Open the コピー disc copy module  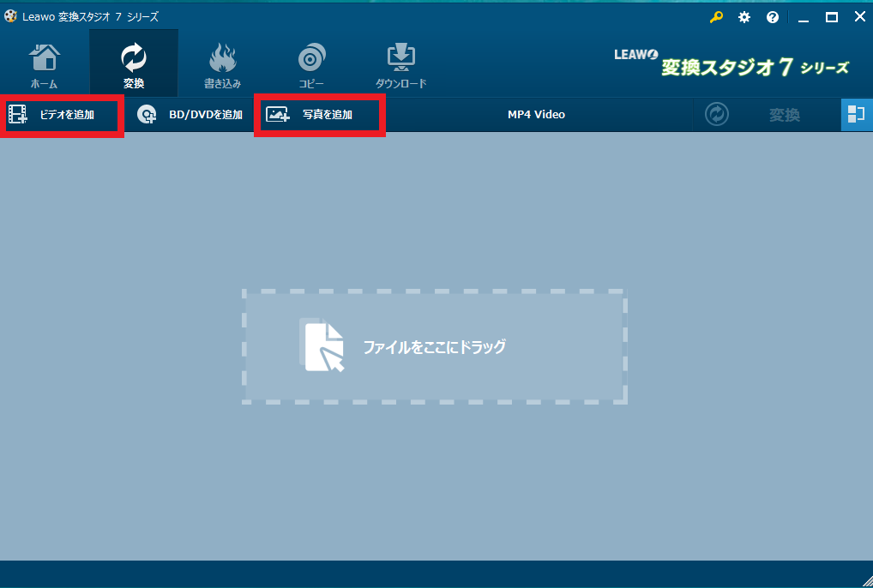(311, 65)
